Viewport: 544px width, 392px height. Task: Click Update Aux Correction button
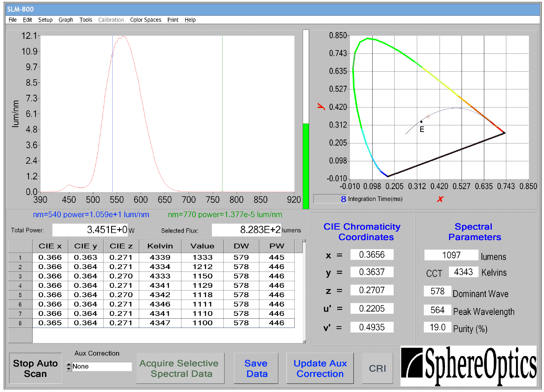click(320, 368)
